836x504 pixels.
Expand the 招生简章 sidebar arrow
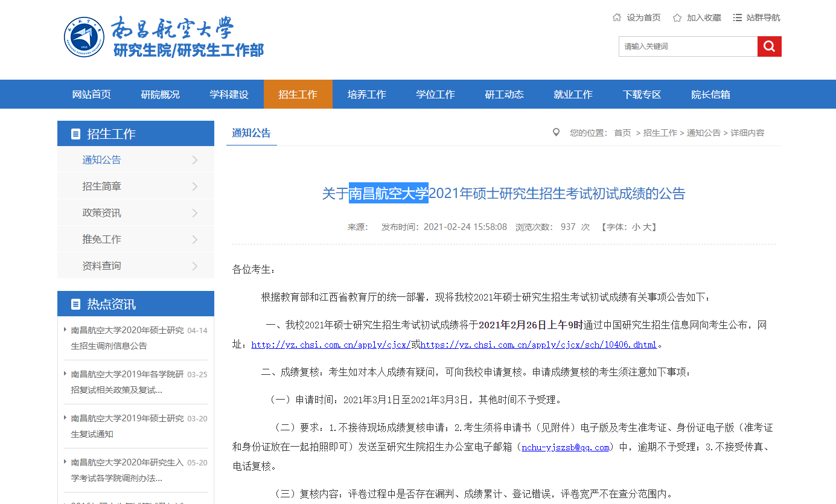(x=194, y=186)
